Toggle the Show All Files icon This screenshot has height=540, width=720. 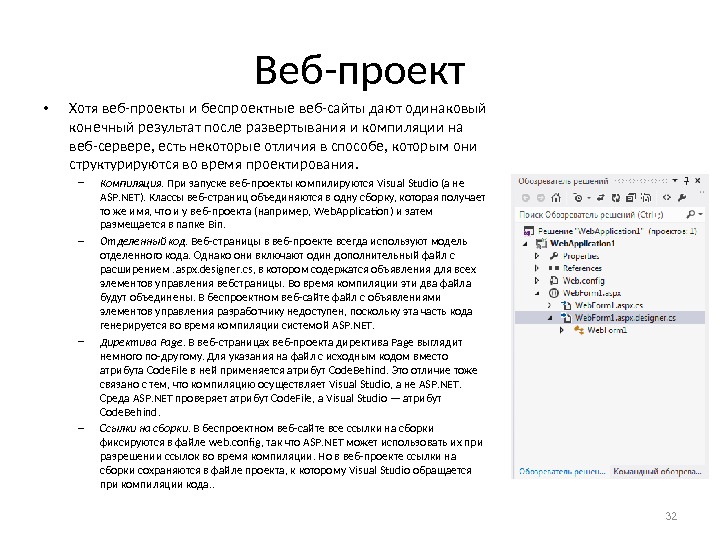click(x=646, y=197)
